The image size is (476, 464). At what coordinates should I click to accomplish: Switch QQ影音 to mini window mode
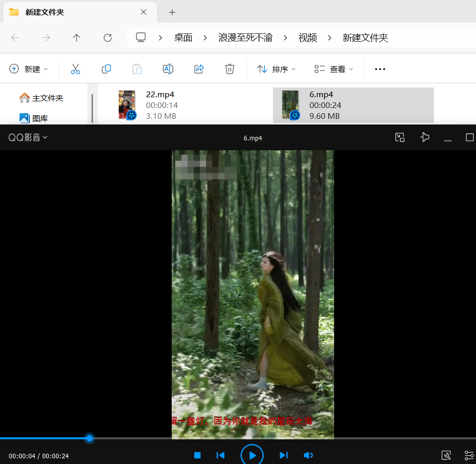tap(400, 138)
